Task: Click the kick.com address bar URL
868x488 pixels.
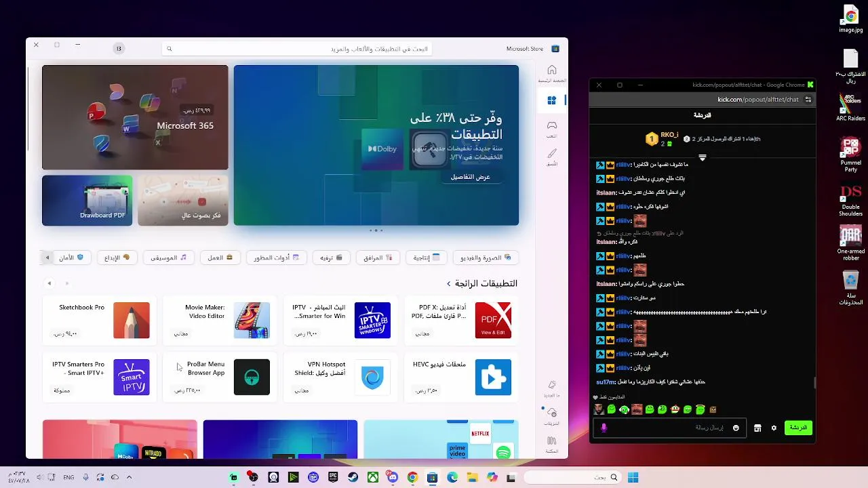Action: pyautogui.click(x=758, y=99)
